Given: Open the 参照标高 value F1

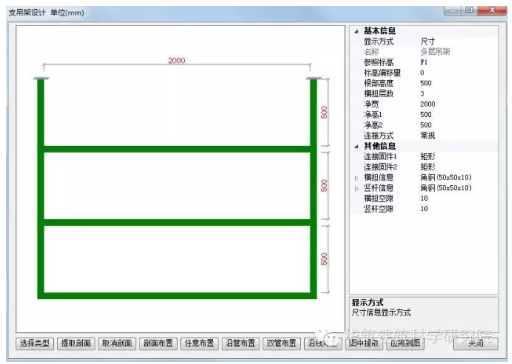Looking at the screenshot, I should pyautogui.click(x=424, y=62).
